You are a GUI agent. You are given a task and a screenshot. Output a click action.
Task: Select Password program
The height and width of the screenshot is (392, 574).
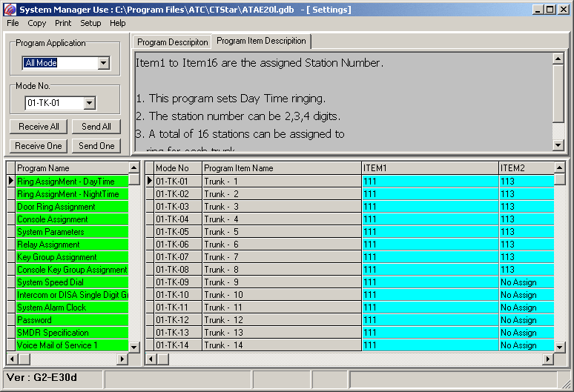coord(72,320)
